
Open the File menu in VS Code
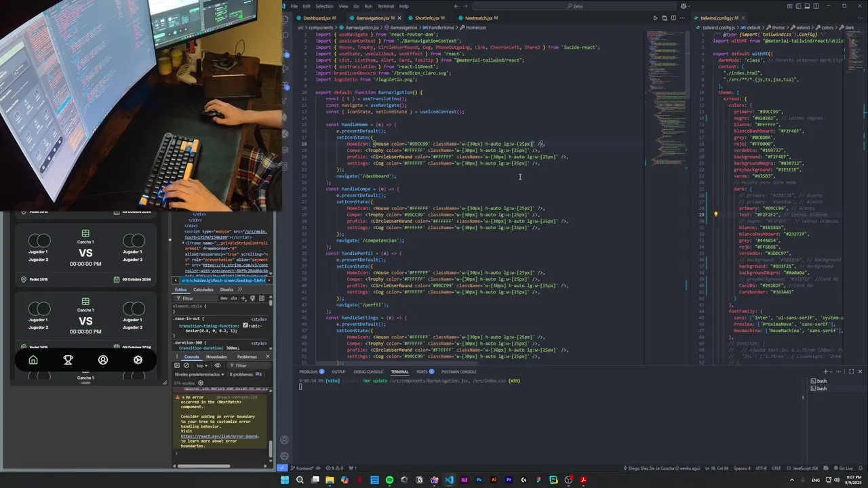294,6
